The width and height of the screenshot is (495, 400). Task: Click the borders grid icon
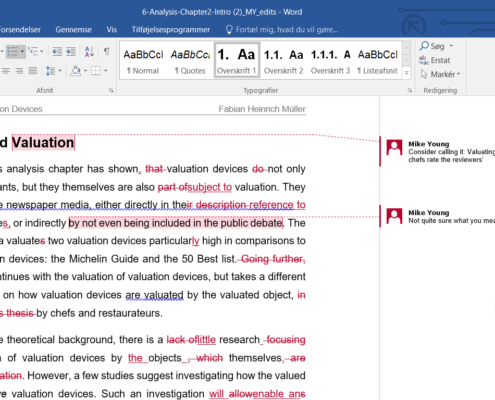tap(96, 71)
